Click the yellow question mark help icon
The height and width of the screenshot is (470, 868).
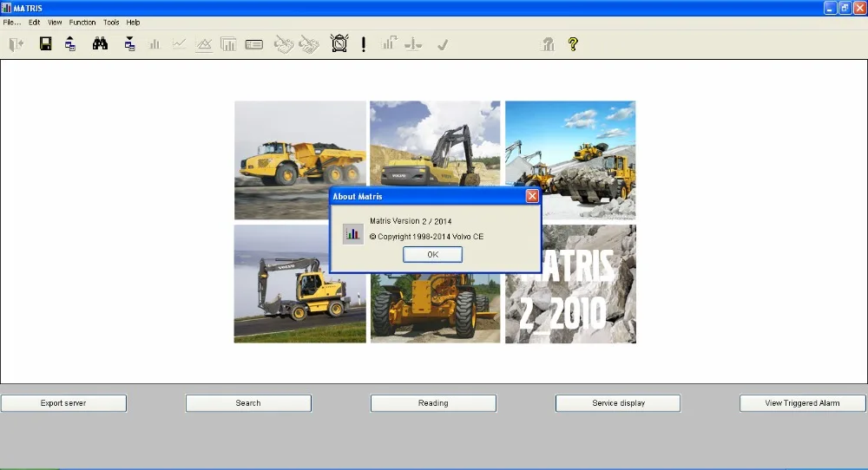573,43
